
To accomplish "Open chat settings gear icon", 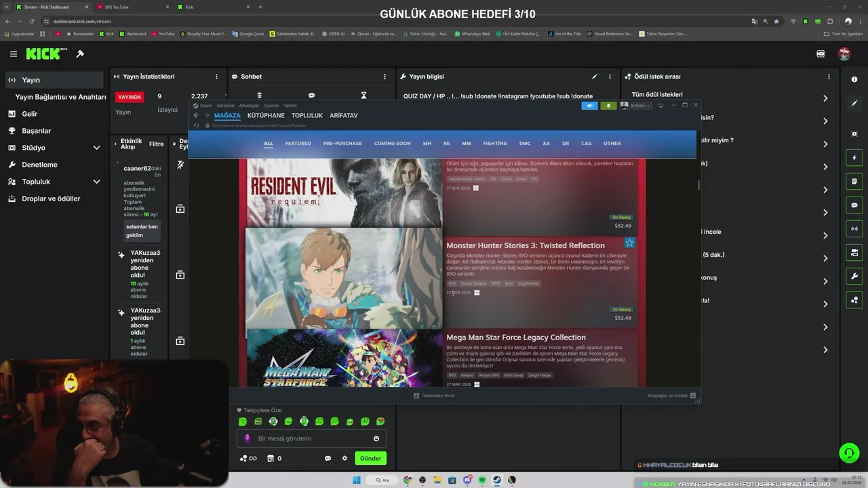I will (x=344, y=458).
